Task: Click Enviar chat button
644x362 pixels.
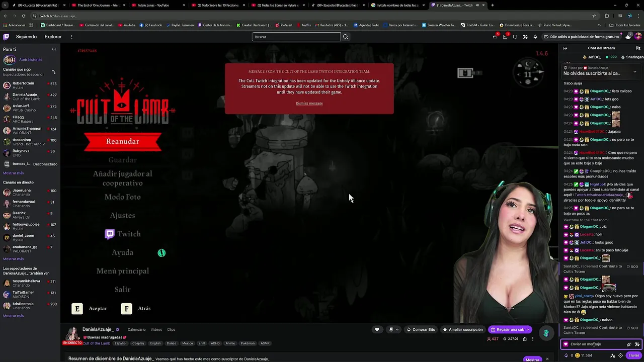Action: (x=634, y=355)
